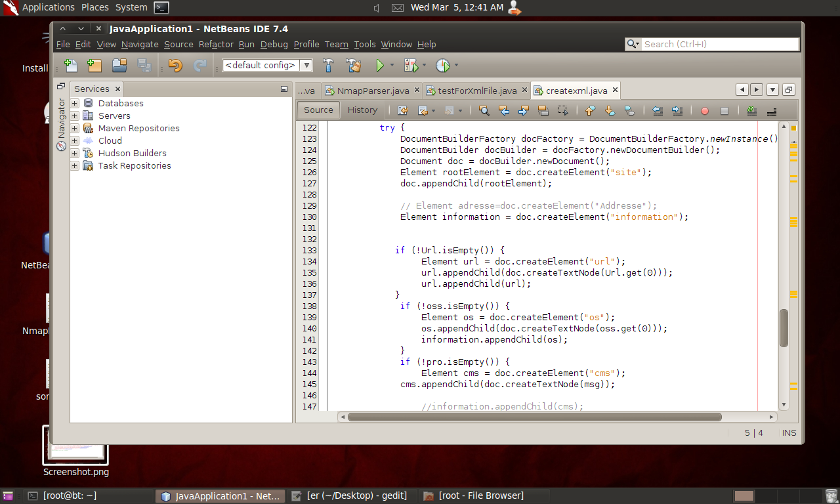
Task: Open the Applications menu in the top panel
Action: 49,7
